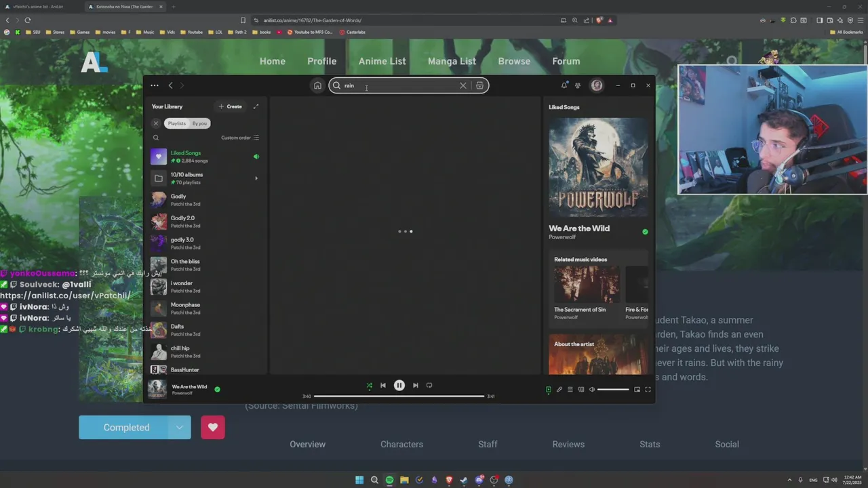The width and height of the screenshot is (868, 488).
Task: Go back in Spotify navigation
Action: [170, 85]
